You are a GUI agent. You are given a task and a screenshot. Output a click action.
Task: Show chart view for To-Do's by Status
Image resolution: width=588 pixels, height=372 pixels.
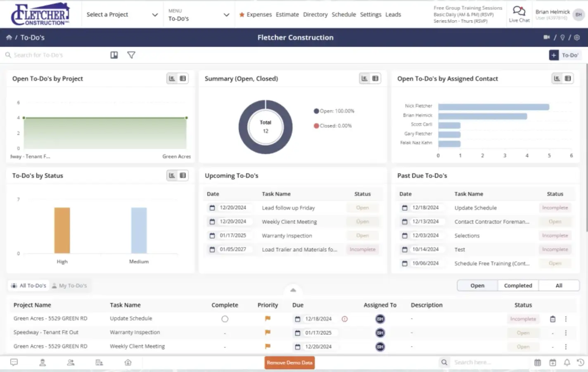tap(172, 176)
